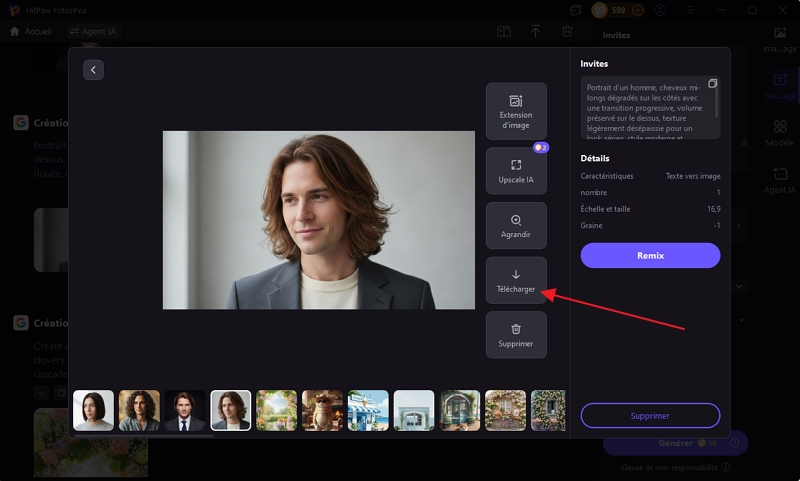Screen dimensions: 800x481
Task: Click the Invites heading in dialog
Action: tap(594, 64)
